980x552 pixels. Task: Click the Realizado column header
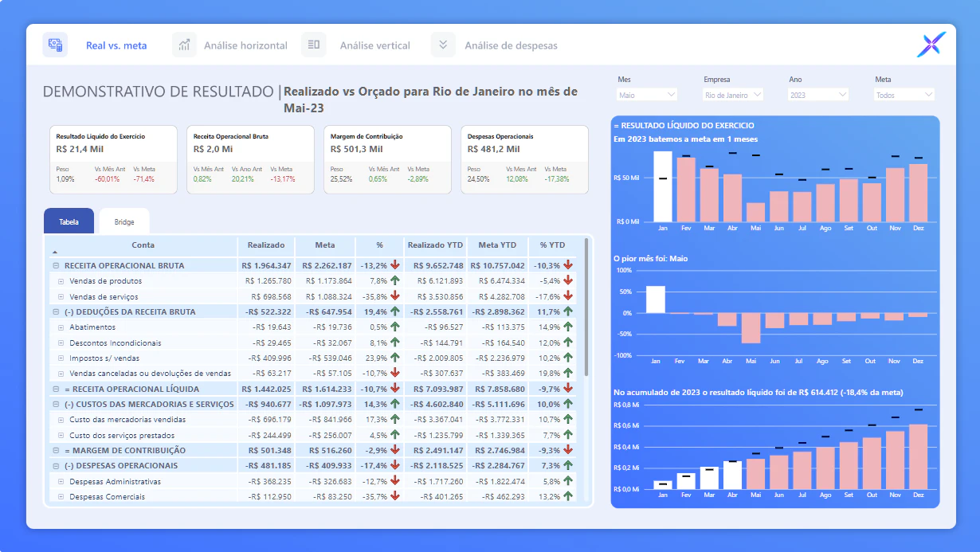pos(266,245)
